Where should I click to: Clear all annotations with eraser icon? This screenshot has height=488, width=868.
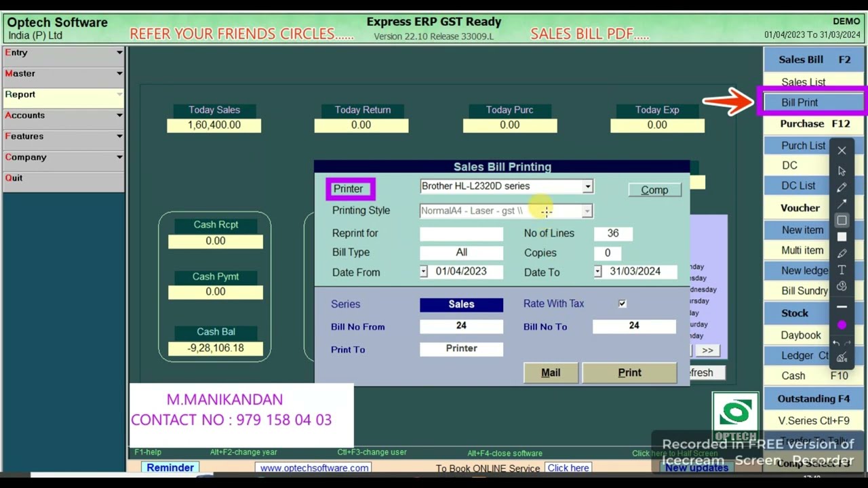[x=842, y=358]
